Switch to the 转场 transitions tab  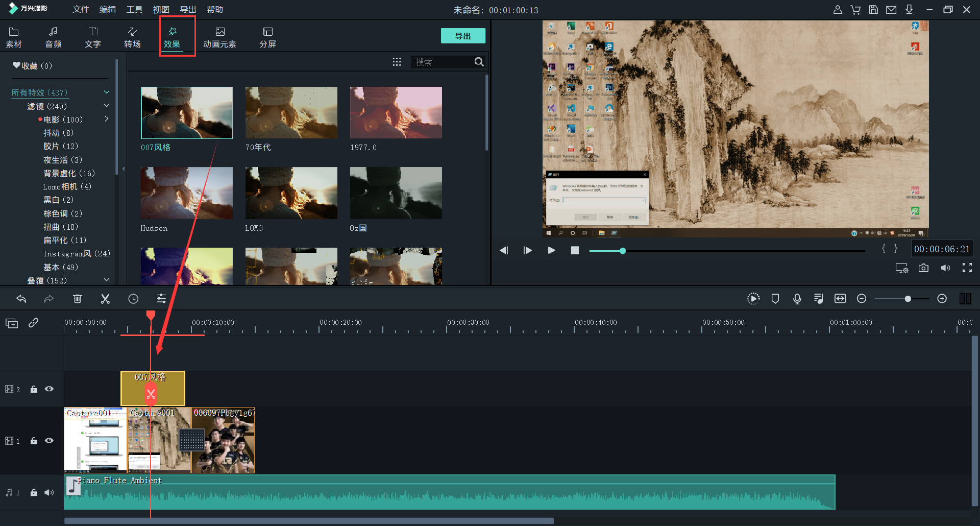[132, 37]
